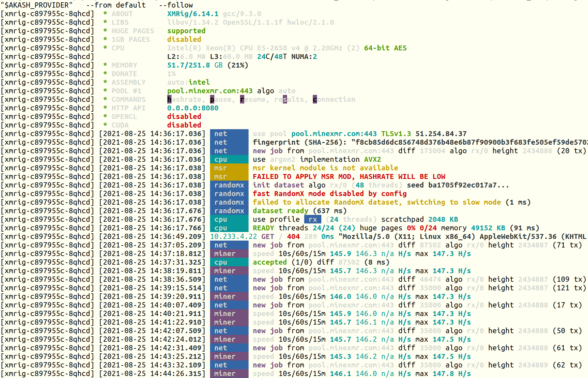The width and height of the screenshot is (588, 378).
Task: Click the '(17 tx)' text
Action: [567, 305]
